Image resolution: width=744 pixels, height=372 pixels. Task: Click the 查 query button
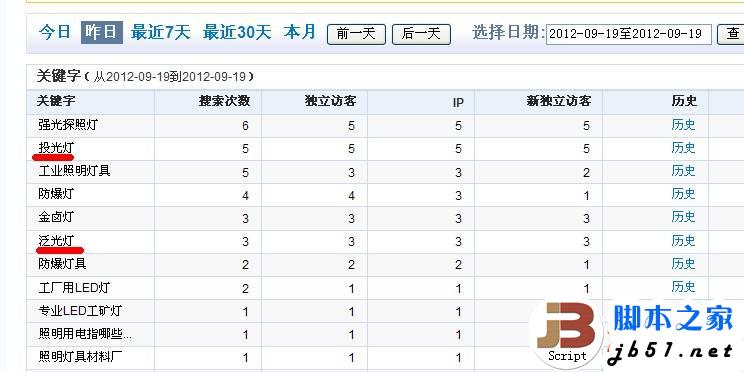[731, 34]
